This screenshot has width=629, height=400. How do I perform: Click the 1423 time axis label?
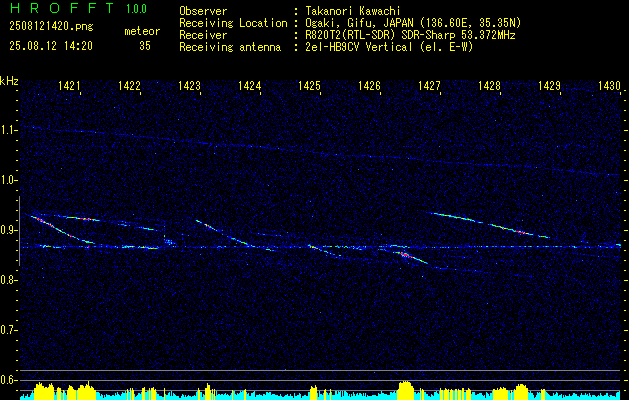189,85
